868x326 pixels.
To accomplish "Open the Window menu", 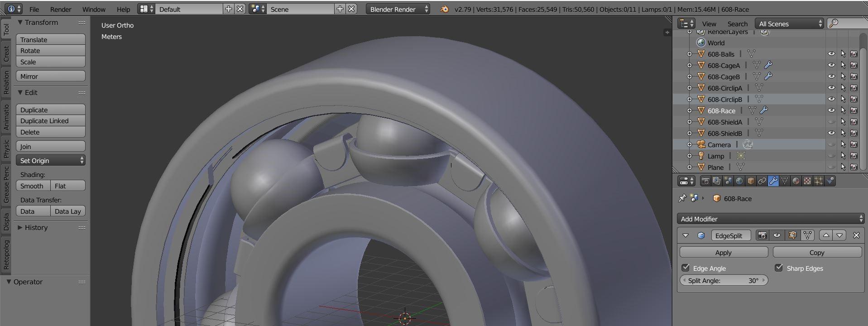I will click(94, 9).
